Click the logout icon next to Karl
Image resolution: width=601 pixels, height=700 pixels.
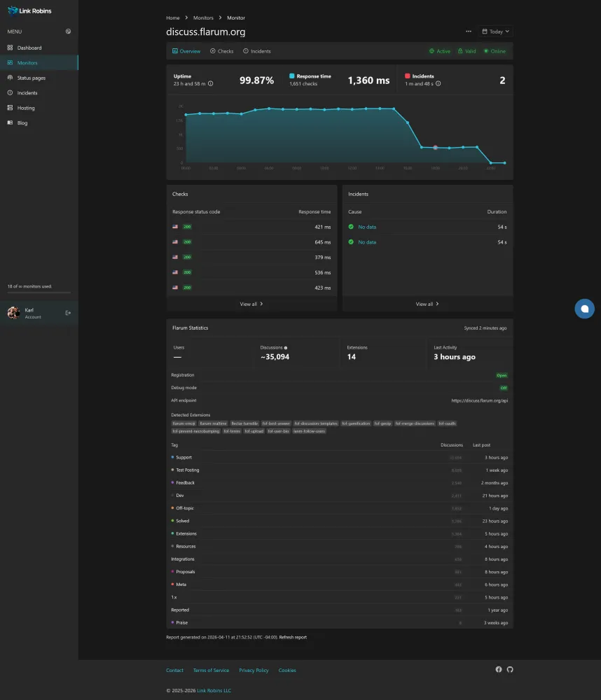[68, 313]
